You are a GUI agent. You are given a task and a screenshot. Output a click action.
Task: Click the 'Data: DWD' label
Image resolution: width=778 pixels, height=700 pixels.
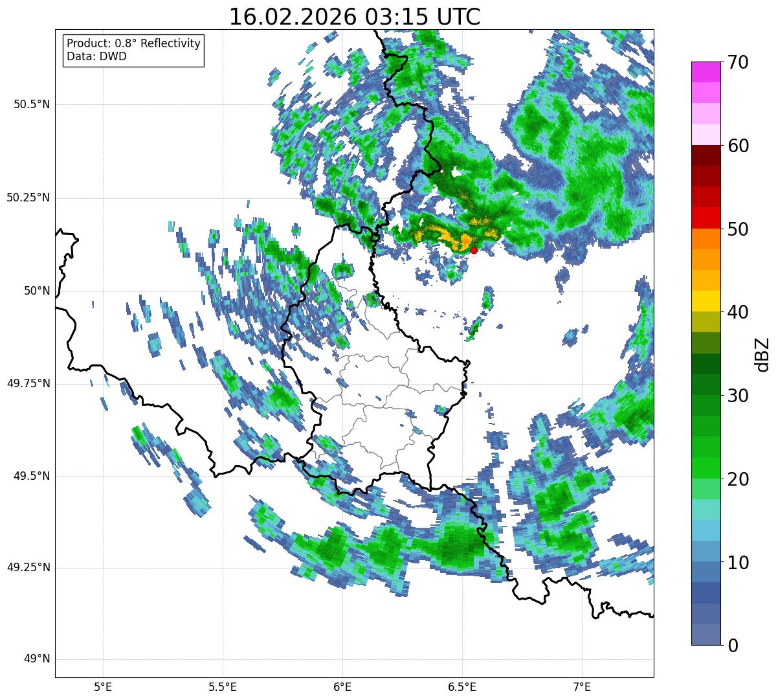coord(96,56)
